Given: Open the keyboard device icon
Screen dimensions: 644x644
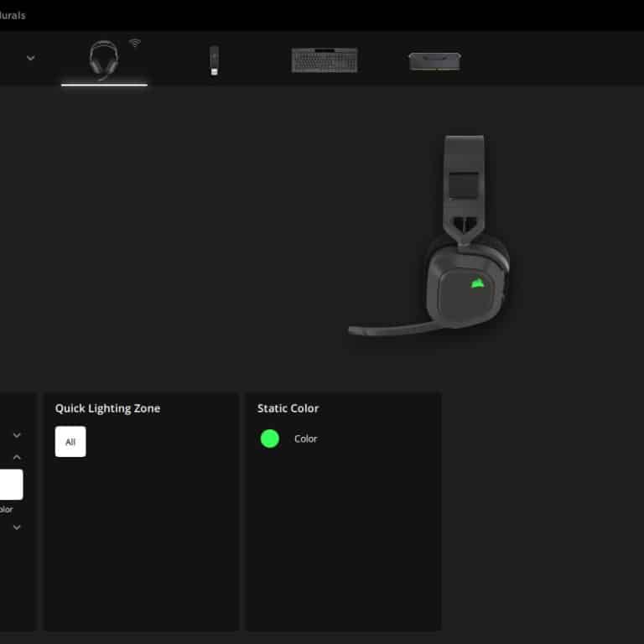Looking at the screenshot, I should click(318, 60).
